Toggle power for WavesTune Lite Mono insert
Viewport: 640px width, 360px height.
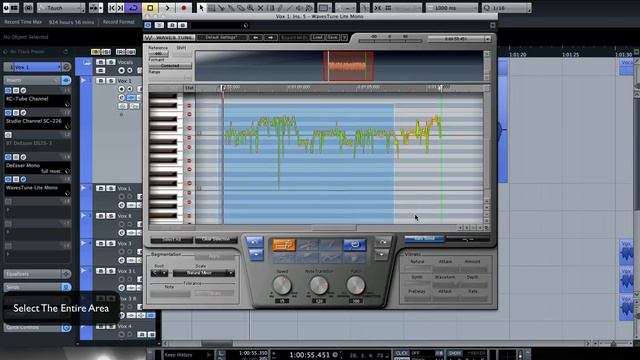pos(8,179)
